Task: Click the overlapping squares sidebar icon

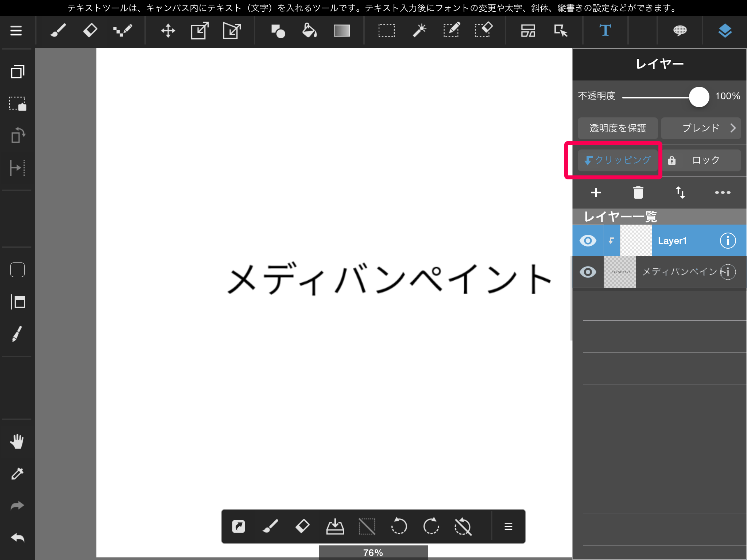Action: (x=18, y=72)
